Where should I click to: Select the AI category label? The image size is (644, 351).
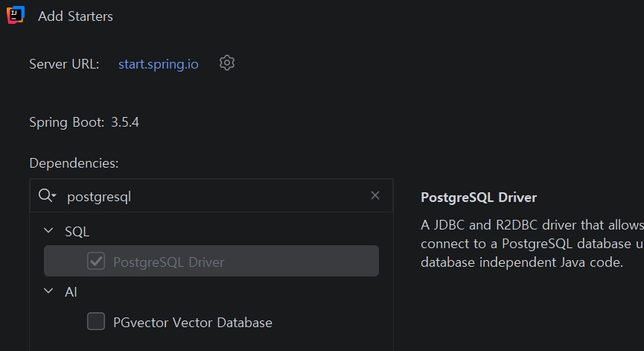(71, 292)
